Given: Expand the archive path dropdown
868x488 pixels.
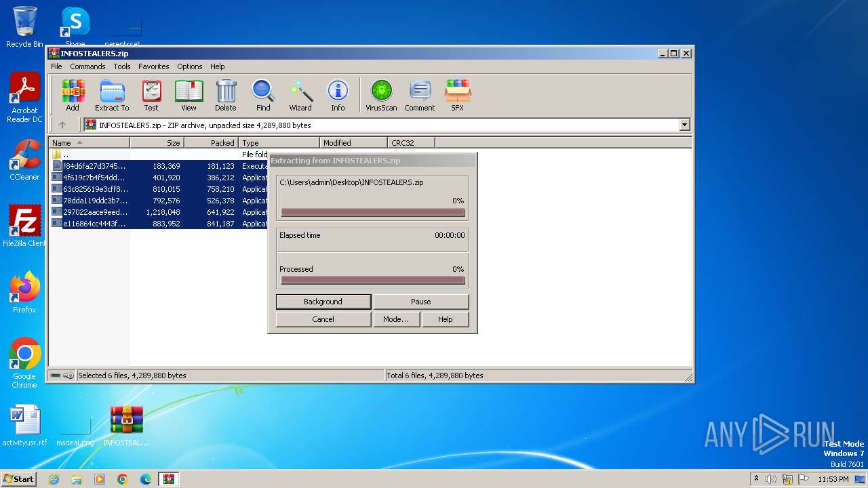Looking at the screenshot, I should pyautogui.click(x=684, y=125).
